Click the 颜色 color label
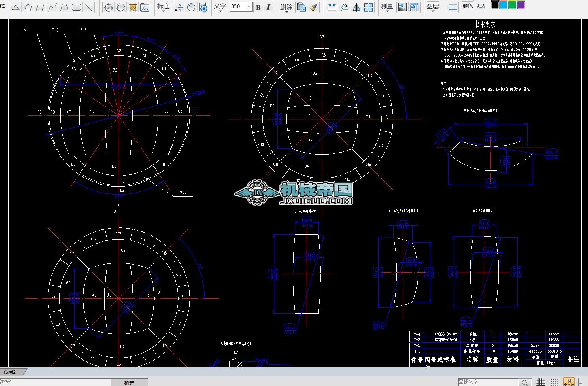Viewport: 588px width, 386px height. click(468, 6)
